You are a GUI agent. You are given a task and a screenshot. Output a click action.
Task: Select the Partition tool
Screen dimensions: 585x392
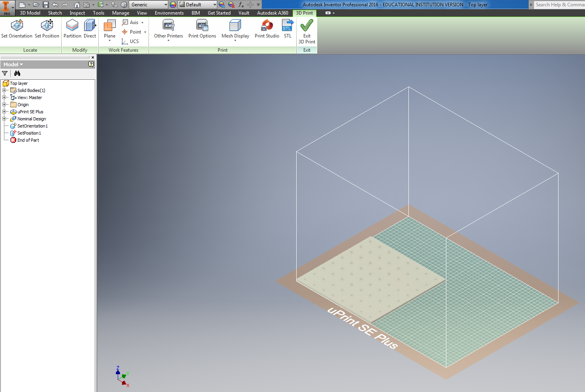coord(72,29)
